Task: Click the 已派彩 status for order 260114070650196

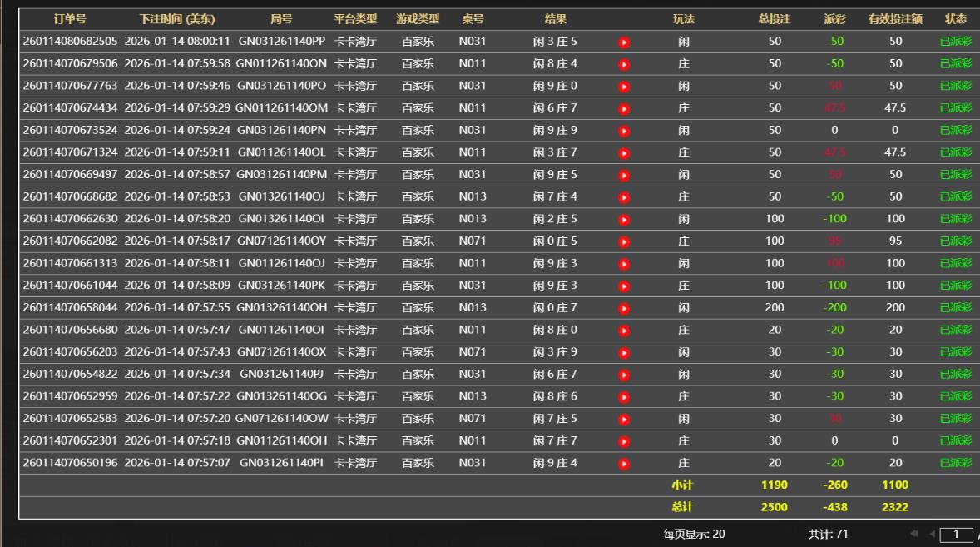Action: (x=955, y=463)
